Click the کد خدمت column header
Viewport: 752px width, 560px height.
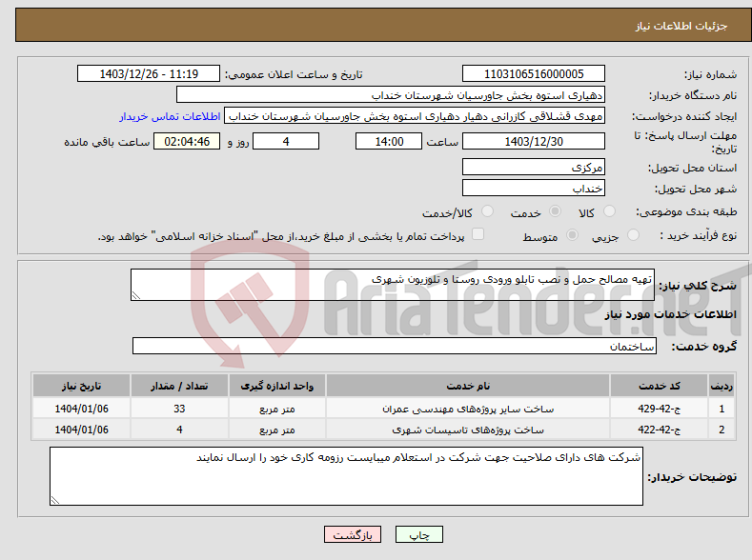[660, 386]
